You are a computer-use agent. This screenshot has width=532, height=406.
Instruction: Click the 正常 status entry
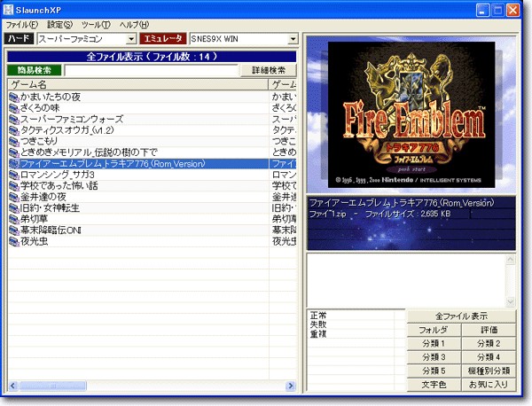[x=318, y=316]
